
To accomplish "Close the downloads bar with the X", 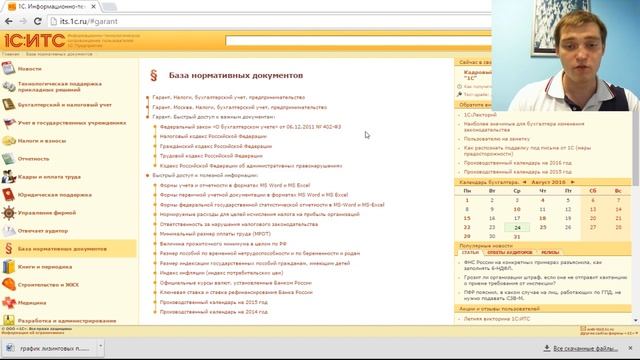I will click(630, 348).
